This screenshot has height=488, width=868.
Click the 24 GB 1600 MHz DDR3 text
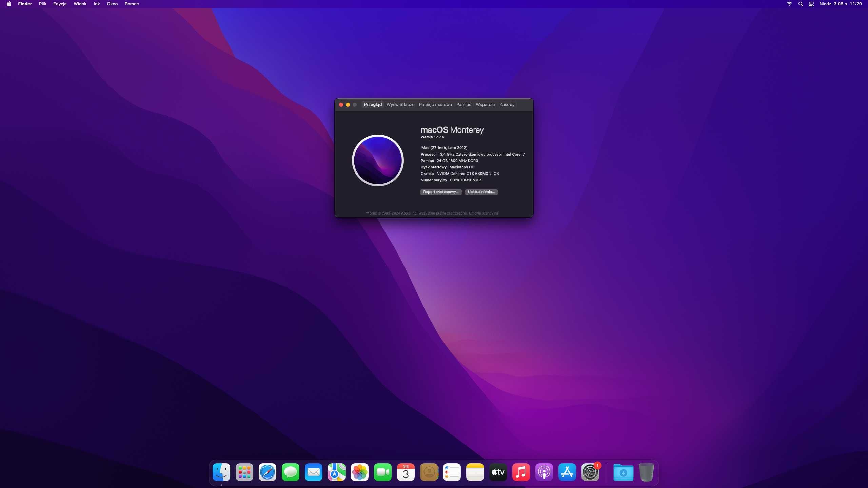coord(457,161)
